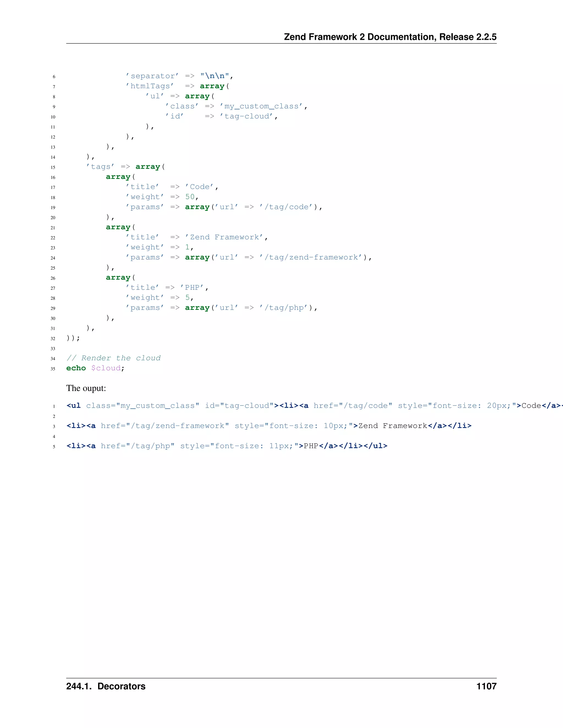Click the weight value 50
Screen dimensions: 563x728
190,197
